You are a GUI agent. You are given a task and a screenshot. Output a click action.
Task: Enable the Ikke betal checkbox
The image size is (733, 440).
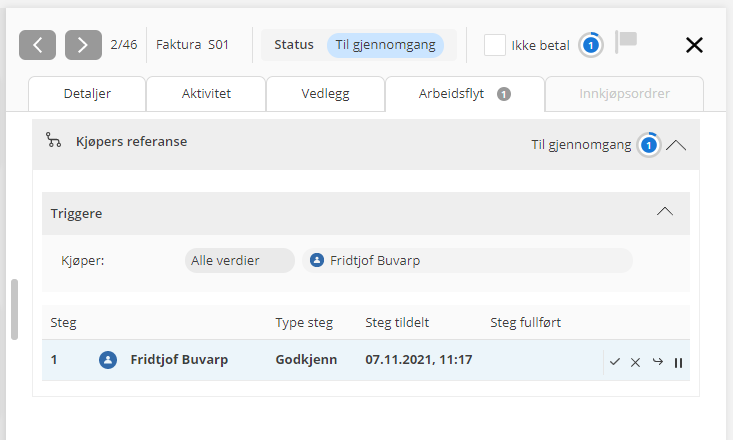[x=494, y=45]
